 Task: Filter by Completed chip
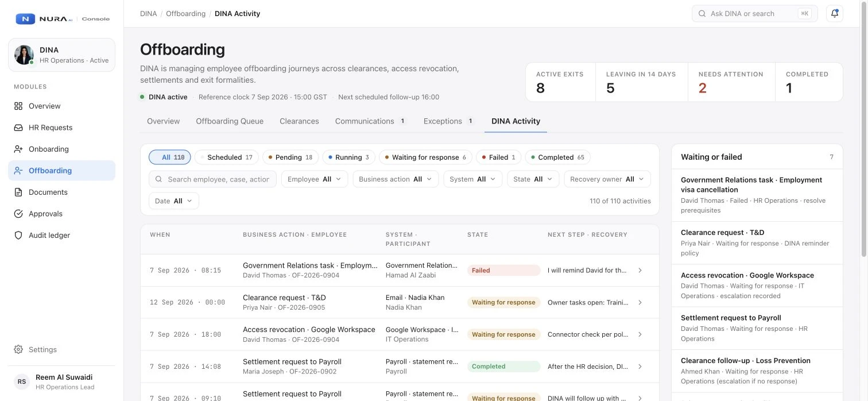point(558,157)
